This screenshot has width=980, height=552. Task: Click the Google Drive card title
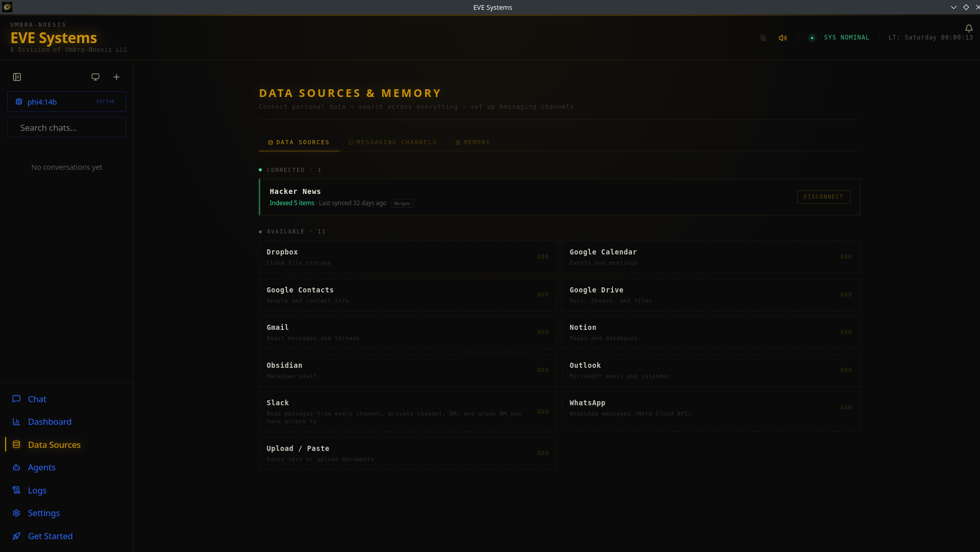click(597, 290)
